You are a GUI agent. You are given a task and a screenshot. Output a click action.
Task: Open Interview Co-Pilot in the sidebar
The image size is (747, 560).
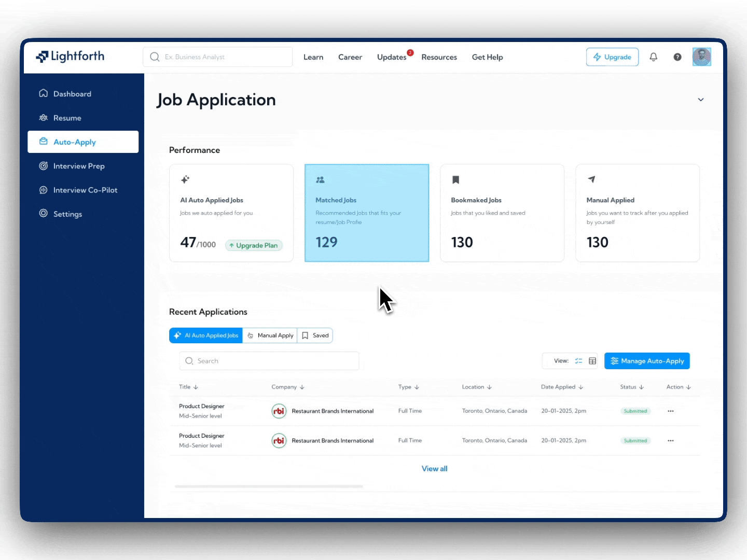pos(85,190)
